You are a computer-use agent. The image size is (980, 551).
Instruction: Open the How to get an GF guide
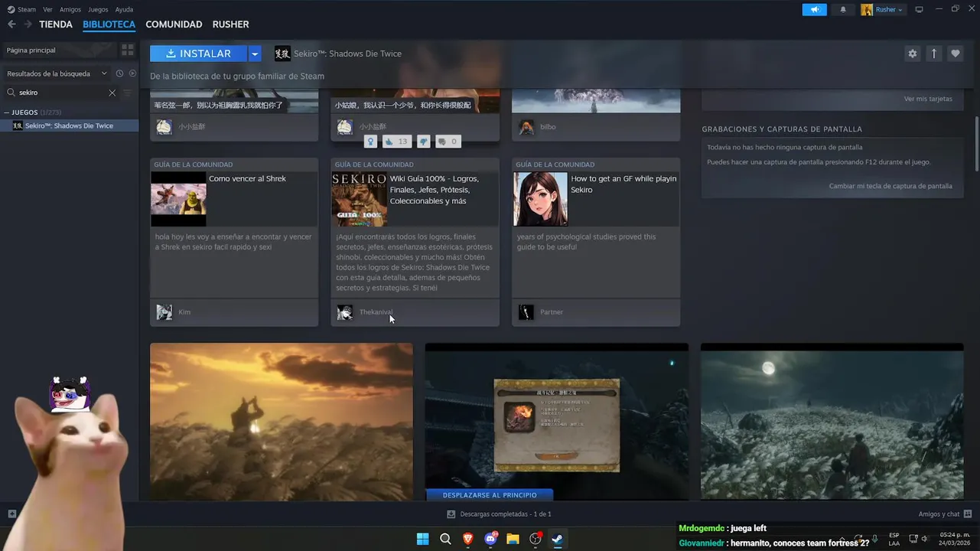(623, 184)
